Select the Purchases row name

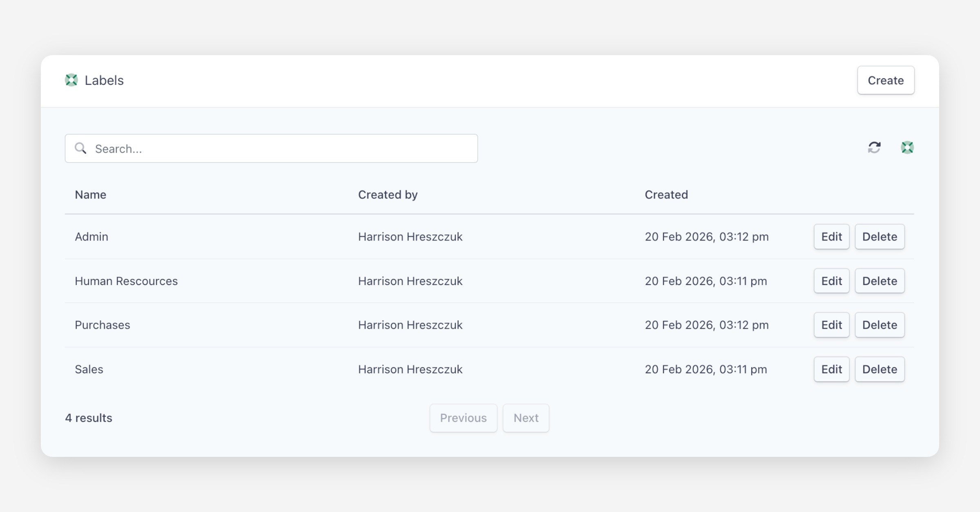click(102, 325)
